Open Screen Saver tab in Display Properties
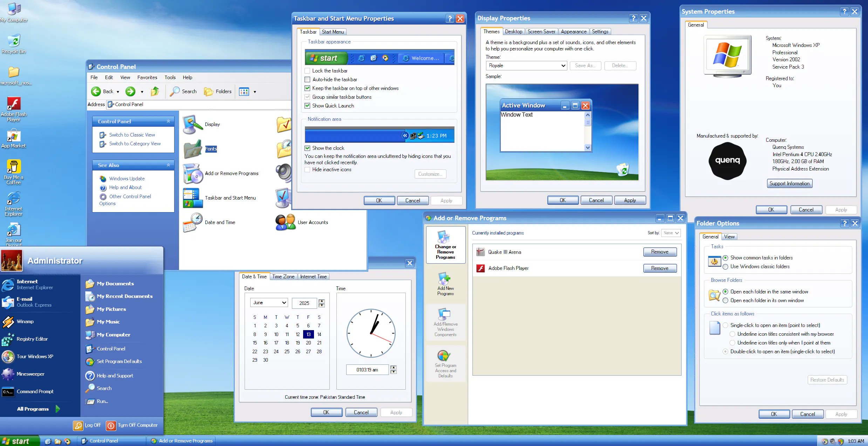This screenshot has height=446, width=868. 541,32
